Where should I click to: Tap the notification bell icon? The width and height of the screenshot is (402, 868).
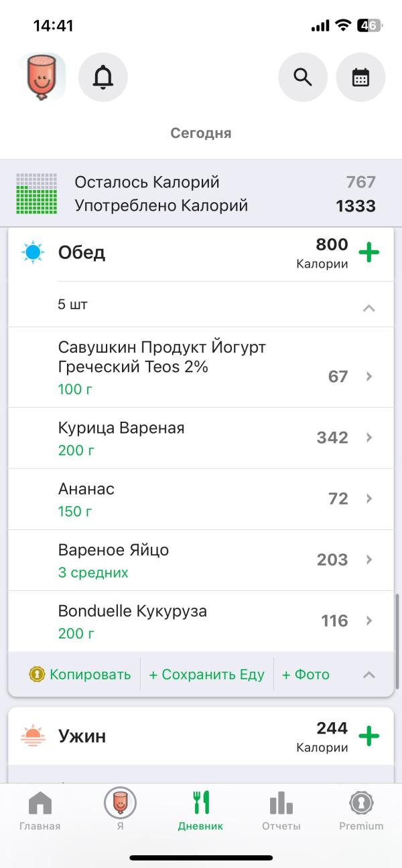point(103,78)
